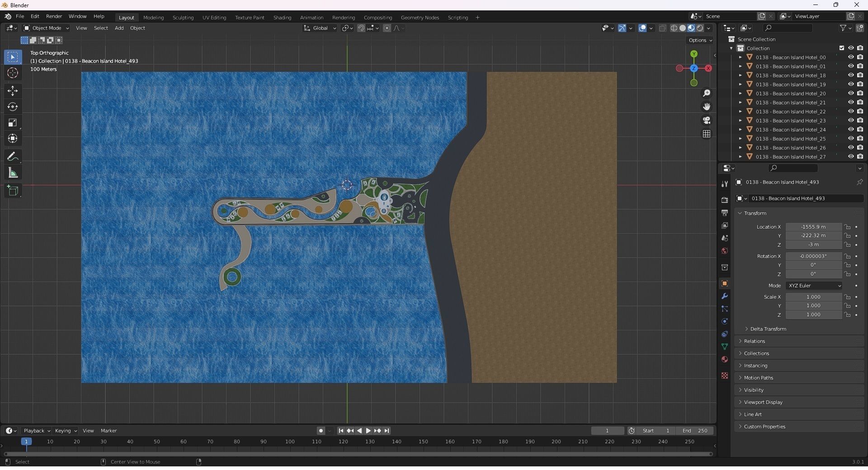
Task: Hide Beacon Island Hotel_00 in viewport
Action: [850, 57]
